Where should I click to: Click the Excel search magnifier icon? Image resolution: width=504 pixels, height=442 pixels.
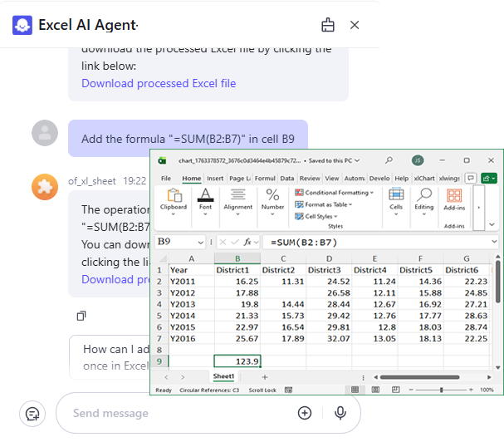click(x=389, y=160)
